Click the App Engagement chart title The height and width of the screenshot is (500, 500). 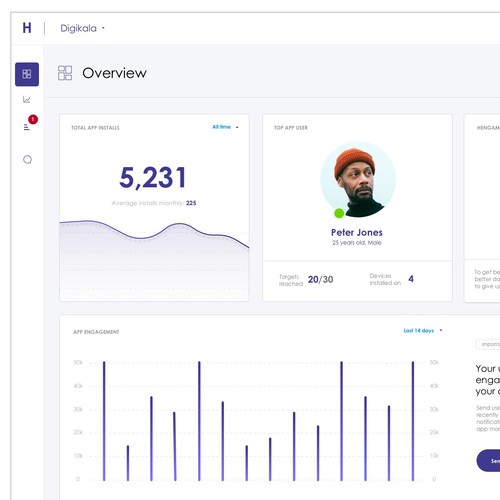coord(96,332)
